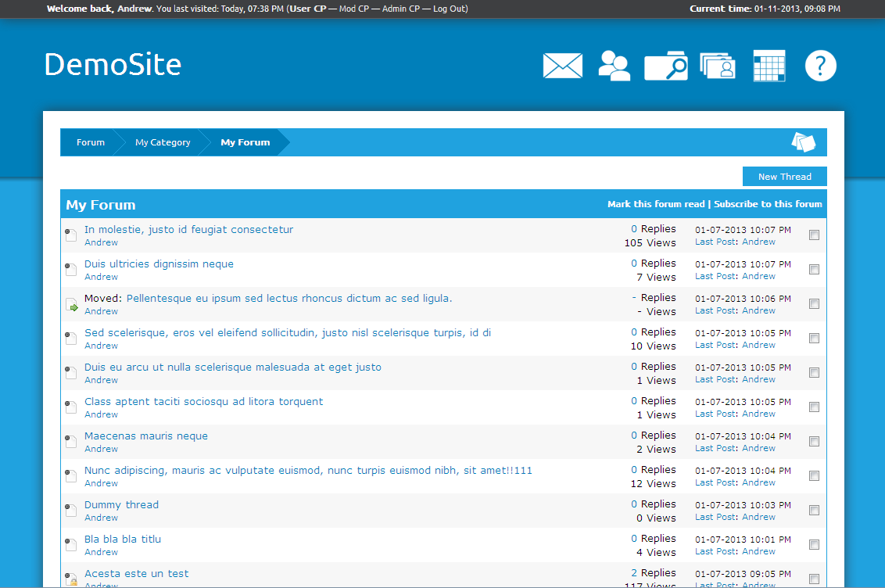Click the New Thread button

click(784, 177)
